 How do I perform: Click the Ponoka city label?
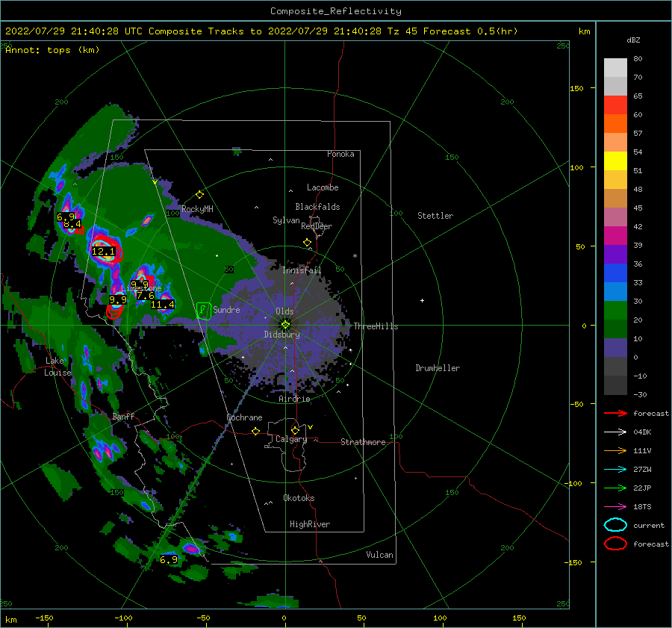pyautogui.click(x=340, y=154)
